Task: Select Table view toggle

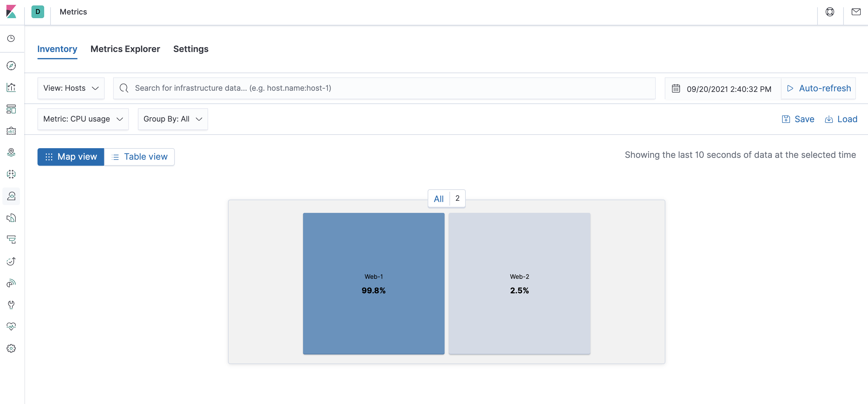Action: point(139,157)
